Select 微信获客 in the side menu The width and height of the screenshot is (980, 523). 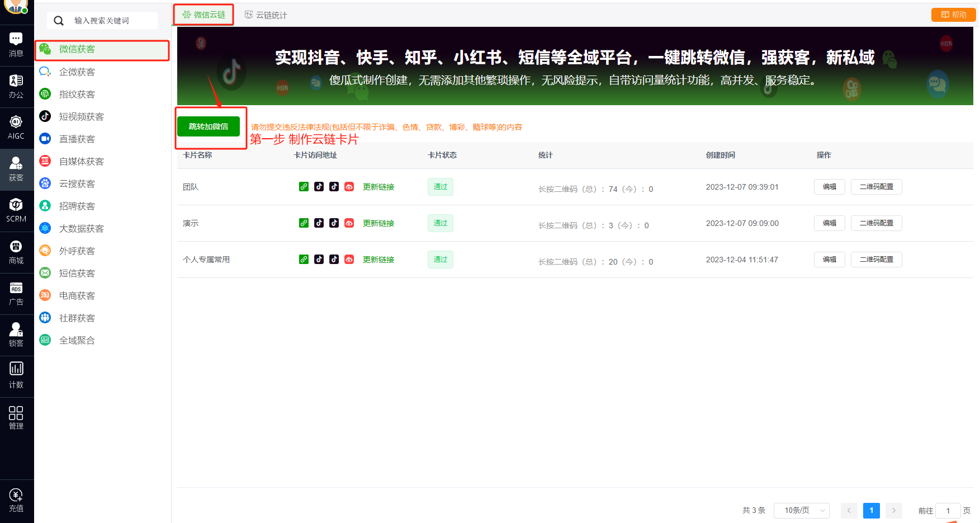point(102,50)
